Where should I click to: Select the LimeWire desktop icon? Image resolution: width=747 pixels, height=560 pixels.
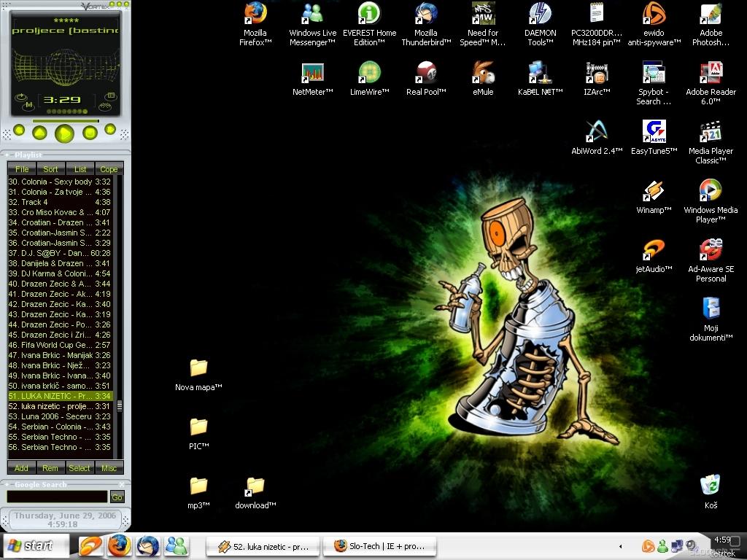coord(369,79)
